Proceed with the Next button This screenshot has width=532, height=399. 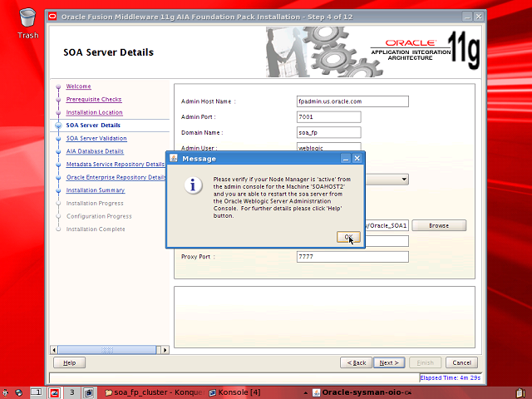point(389,362)
